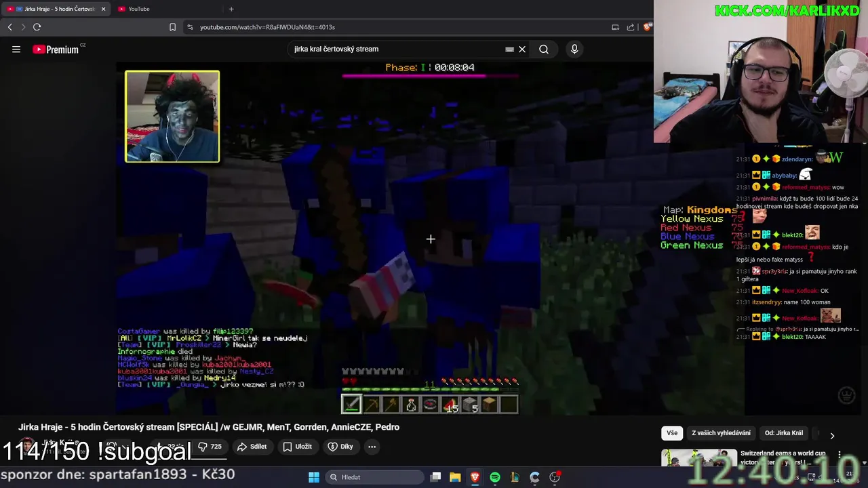Click the video title text

tap(209, 427)
